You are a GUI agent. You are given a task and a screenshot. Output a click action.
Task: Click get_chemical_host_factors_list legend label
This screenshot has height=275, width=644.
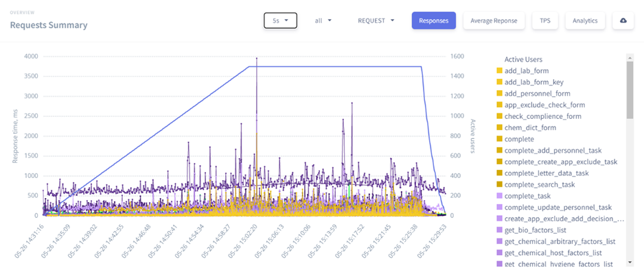(x=553, y=253)
